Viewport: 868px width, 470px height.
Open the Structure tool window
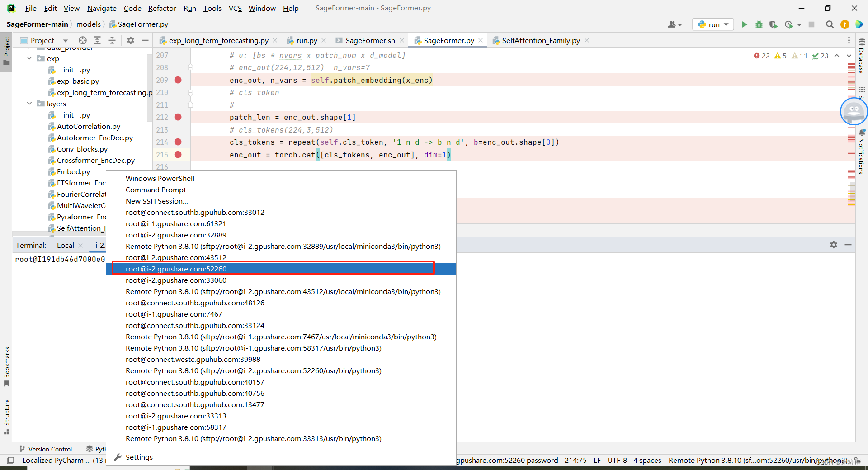(x=6, y=417)
